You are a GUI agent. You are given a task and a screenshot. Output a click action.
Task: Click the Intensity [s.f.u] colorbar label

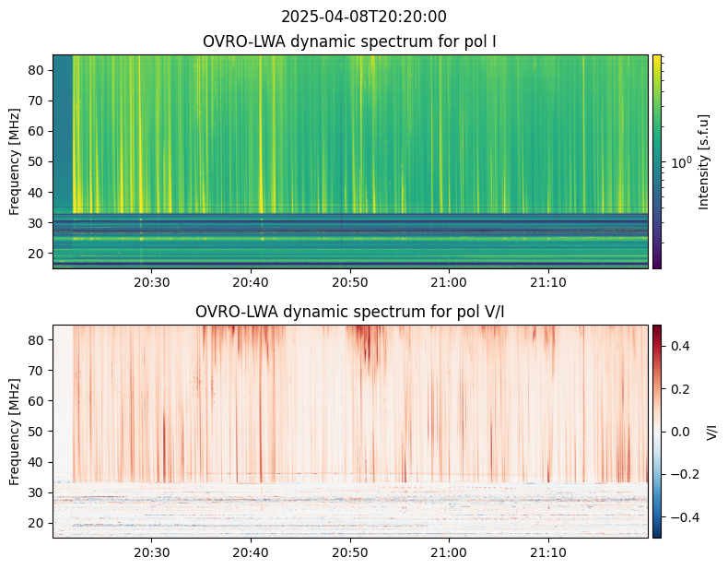[x=705, y=161]
